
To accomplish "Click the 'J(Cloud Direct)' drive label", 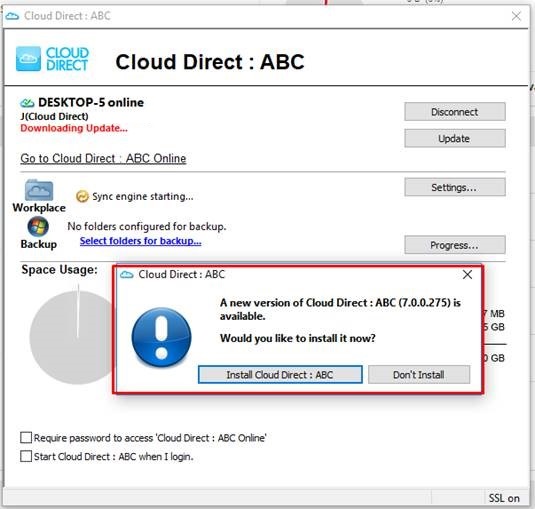I will [x=55, y=116].
